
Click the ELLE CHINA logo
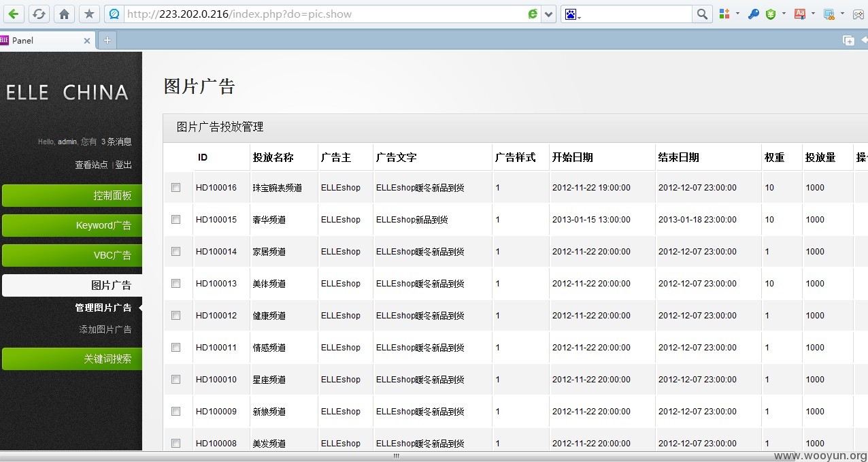pos(67,93)
